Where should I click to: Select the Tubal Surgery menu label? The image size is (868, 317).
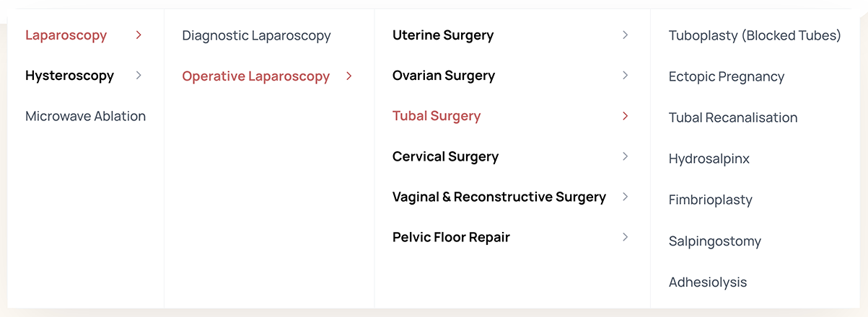(x=437, y=116)
